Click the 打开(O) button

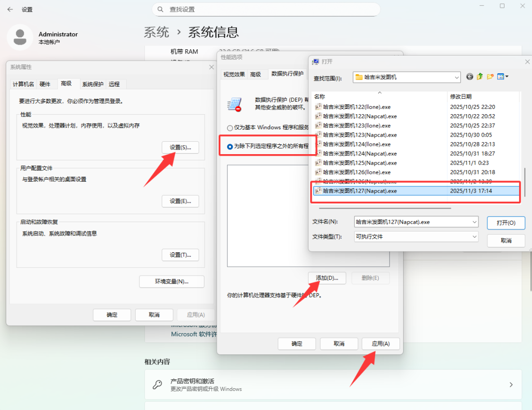[x=506, y=222]
